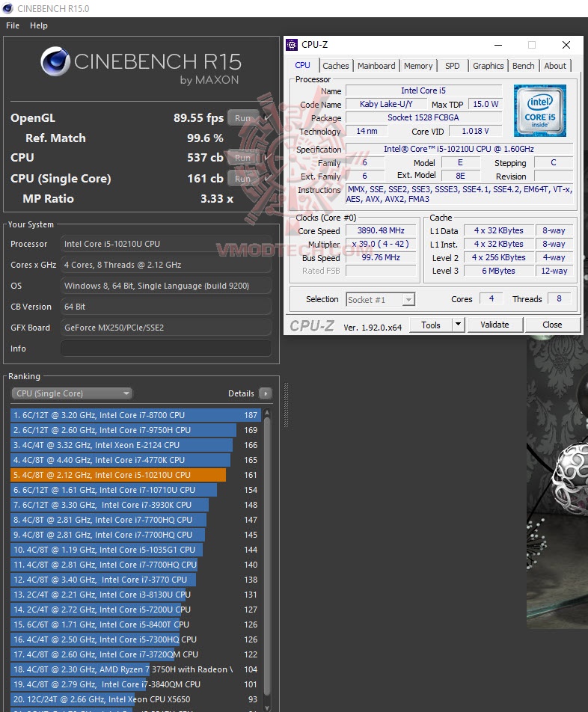Toggle the CPU test checkbox

point(268,158)
